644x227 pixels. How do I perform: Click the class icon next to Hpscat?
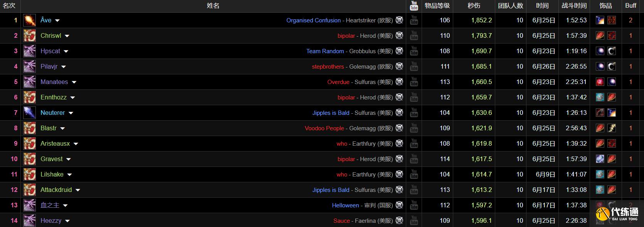(29, 51)
